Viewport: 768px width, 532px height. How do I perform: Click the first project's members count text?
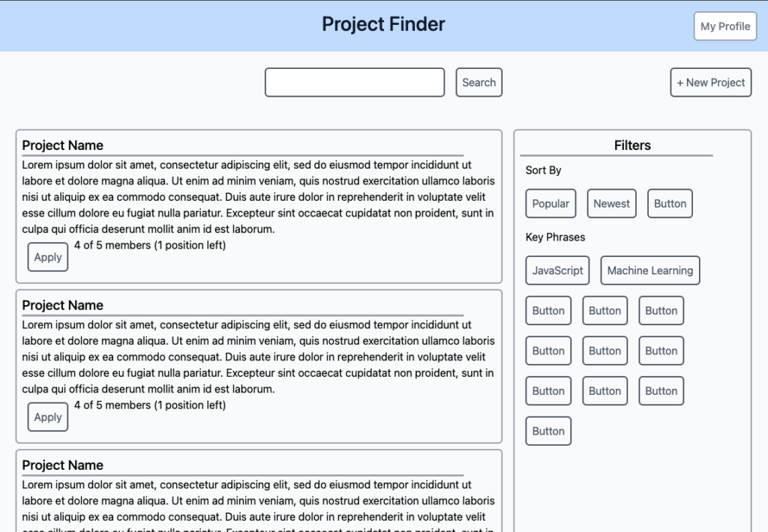click(150, 245)
